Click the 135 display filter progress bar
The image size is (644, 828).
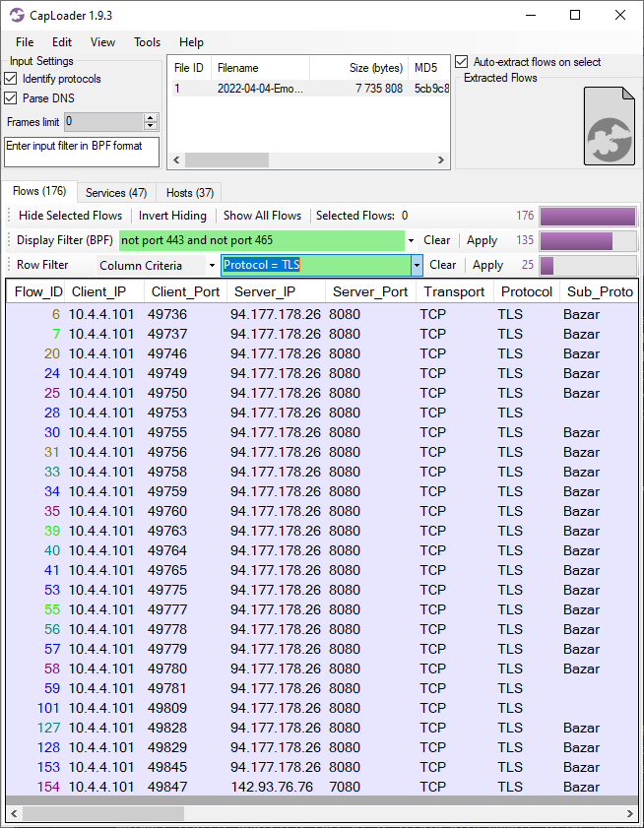588,241
